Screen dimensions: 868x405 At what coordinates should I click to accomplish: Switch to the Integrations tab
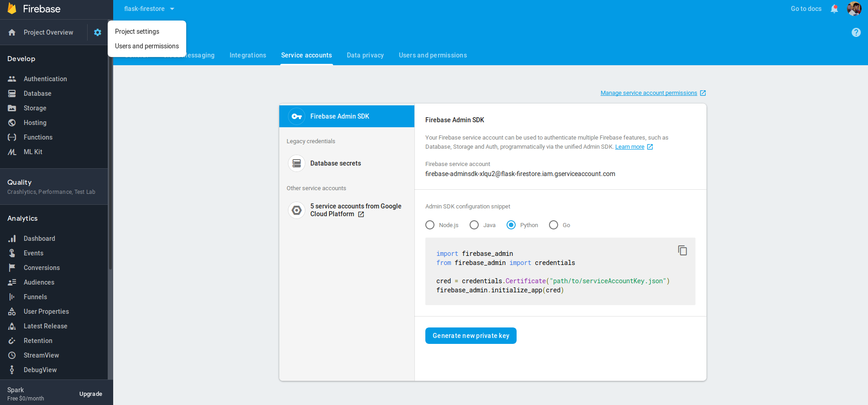(x=248, y=55)
